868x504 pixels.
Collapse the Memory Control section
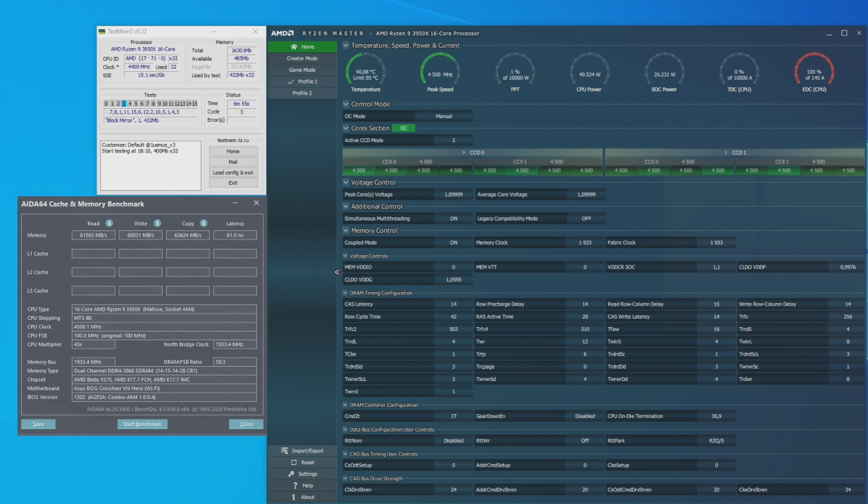pos(346,230)
